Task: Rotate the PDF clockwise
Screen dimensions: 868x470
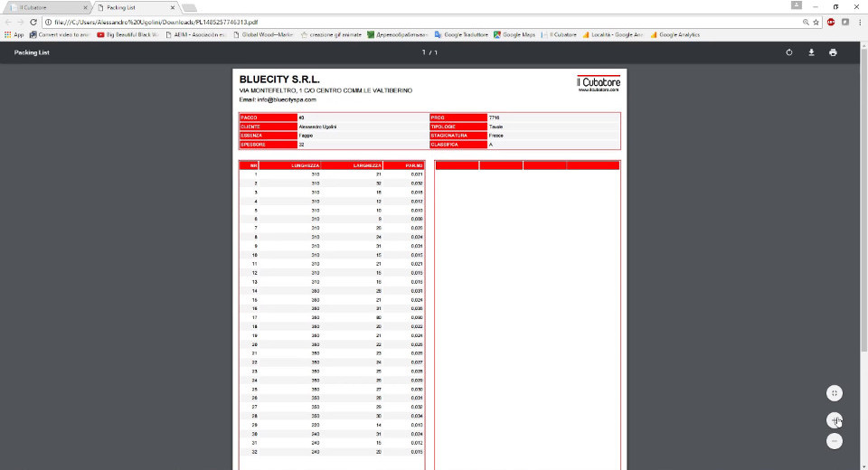Action: pyautogui.click(x=788, y=52)
